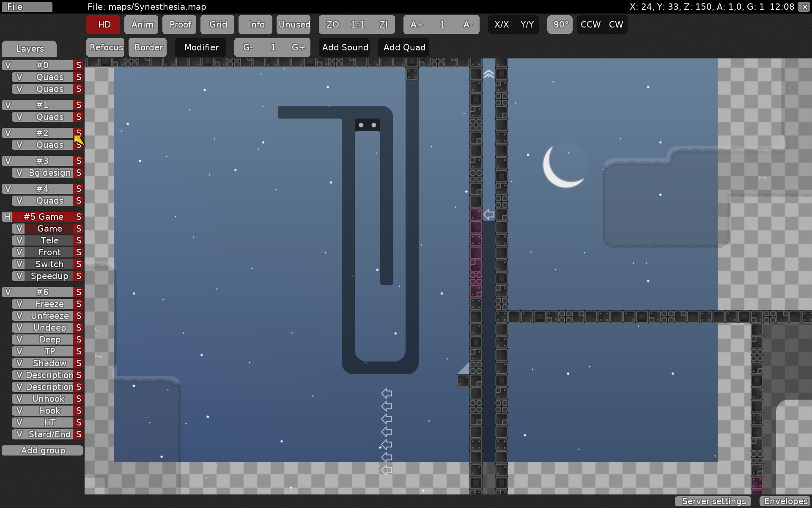
Task: Hide the #5 Game group
Action: click(7, 216)
